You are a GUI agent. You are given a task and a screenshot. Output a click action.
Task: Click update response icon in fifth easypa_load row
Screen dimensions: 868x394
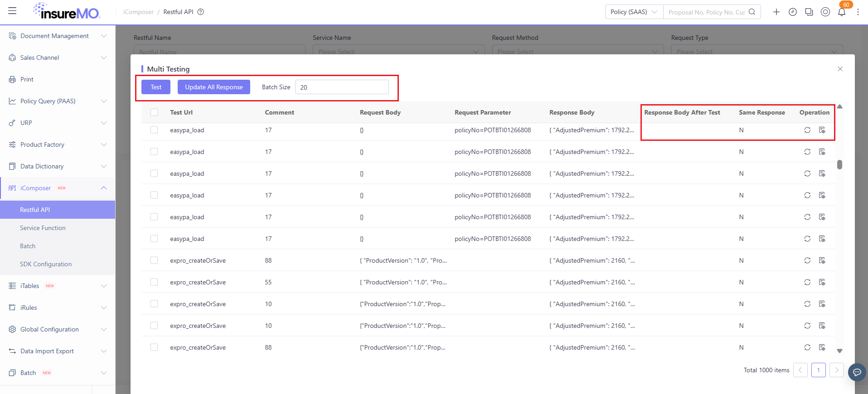click(822, 217)
